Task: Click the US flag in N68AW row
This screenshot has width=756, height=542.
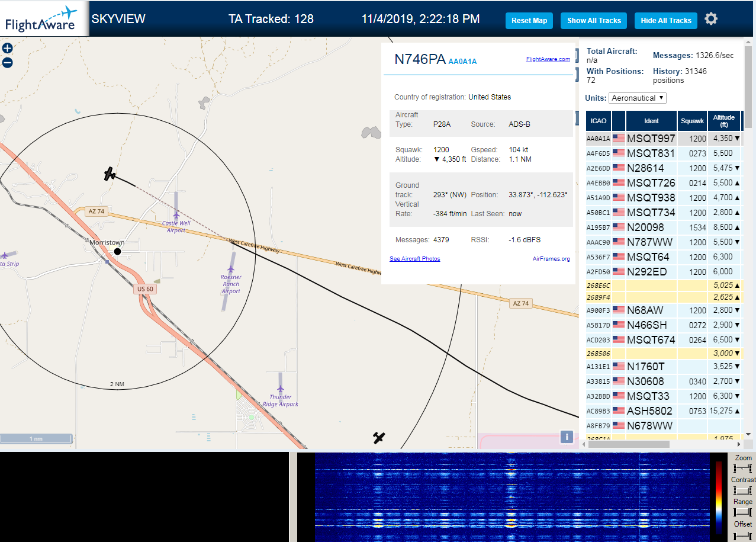Action: [619, 310]
